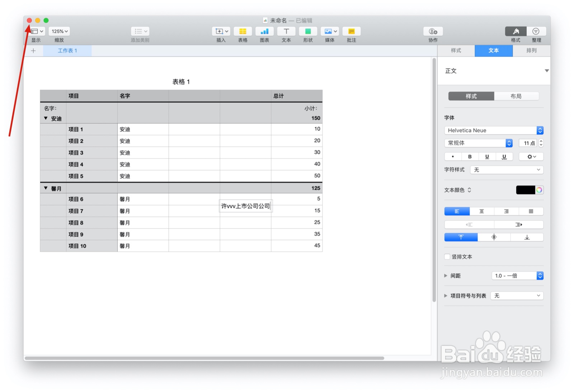Screen dimensions: 574x392
Task: Click the font size stepper arrows
Action: 541,143
